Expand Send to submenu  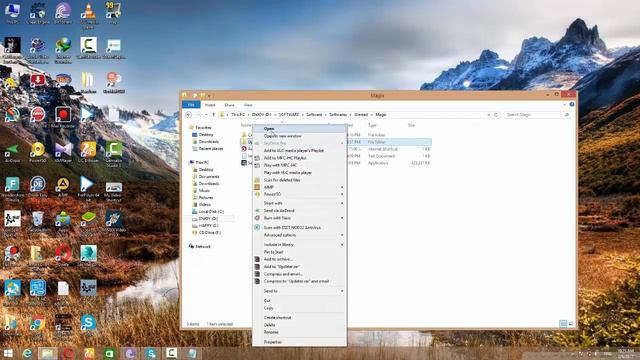click(300, 291)
